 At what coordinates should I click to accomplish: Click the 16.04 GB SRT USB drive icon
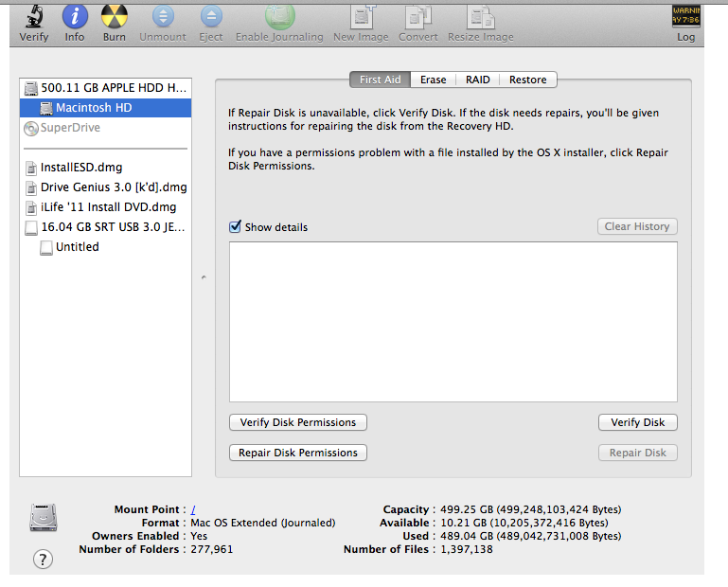[31, 227]
